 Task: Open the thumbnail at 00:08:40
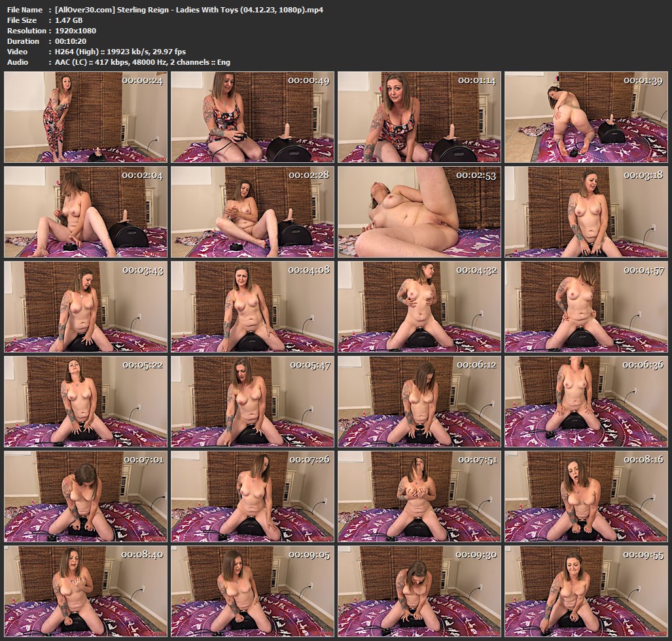(x=86, y=591)
